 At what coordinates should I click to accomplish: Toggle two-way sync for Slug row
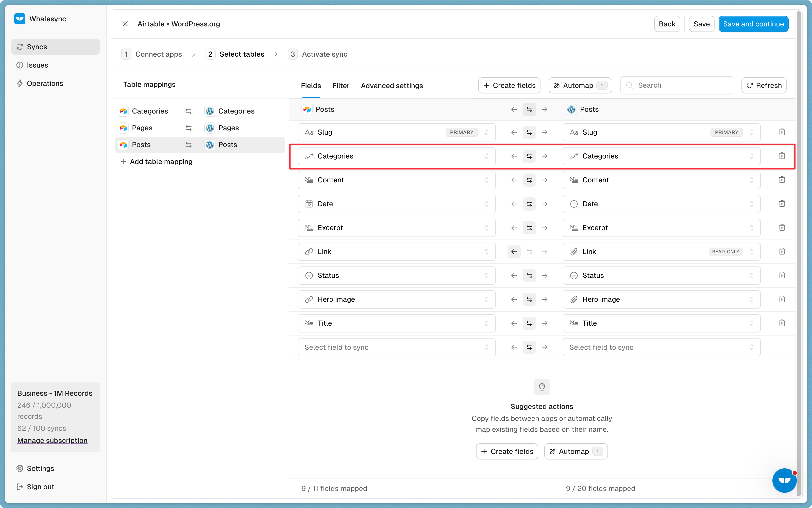point(529,132)
